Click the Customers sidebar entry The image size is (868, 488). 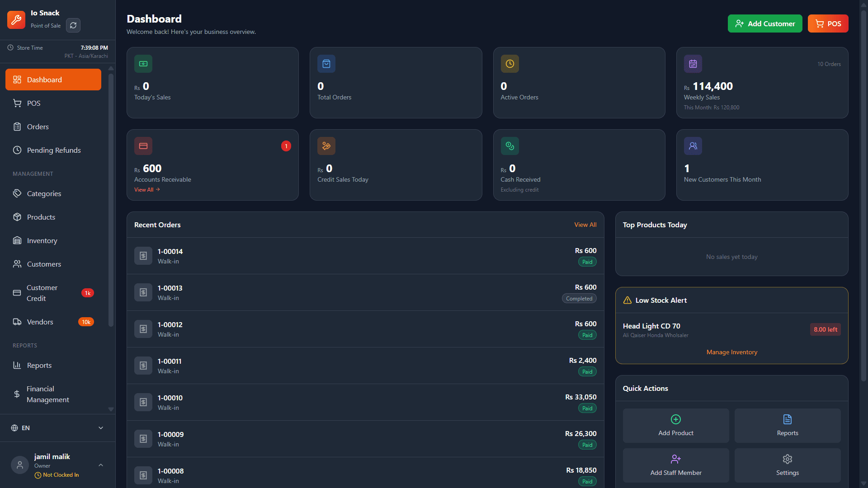tap(44, 264)
